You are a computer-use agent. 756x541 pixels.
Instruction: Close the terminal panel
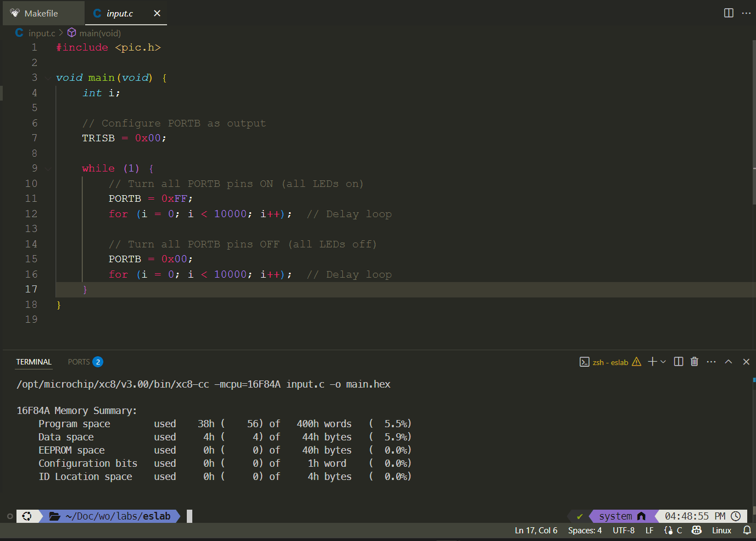pyautogui.click(x=746, y=362)
